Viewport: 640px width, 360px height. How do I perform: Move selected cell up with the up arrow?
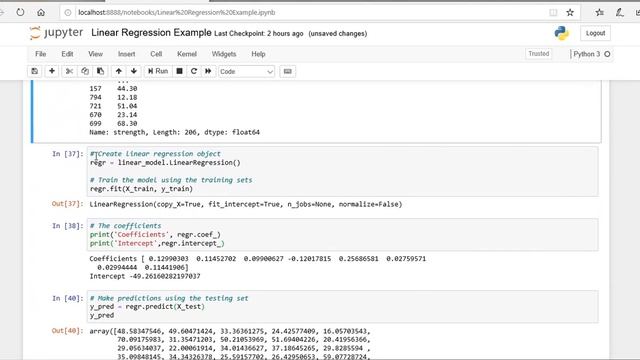pyautogui.click(x=118, y=71)
